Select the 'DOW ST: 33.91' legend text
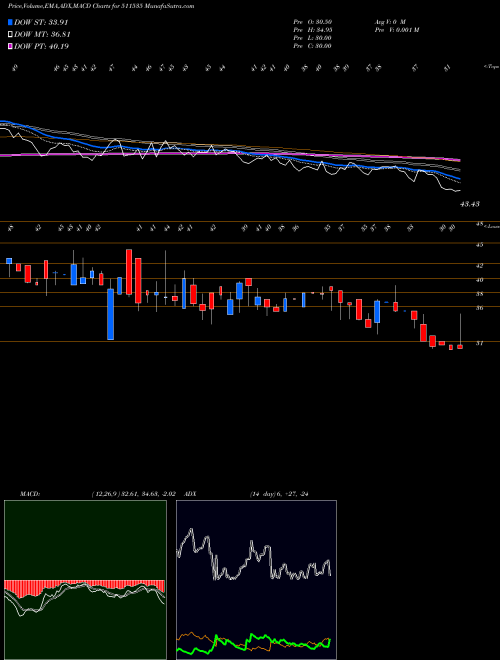The image size is (500, 660). pyautogui.click(x=41, y=22)
